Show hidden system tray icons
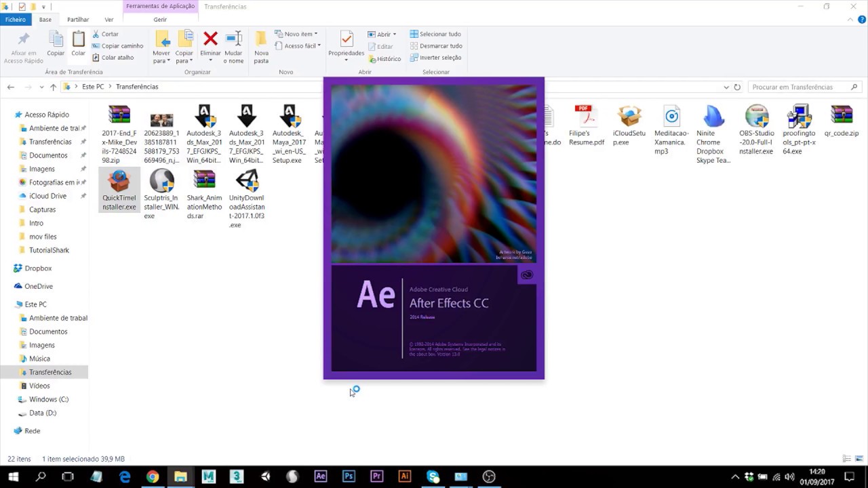 click(x=735, y=477)
